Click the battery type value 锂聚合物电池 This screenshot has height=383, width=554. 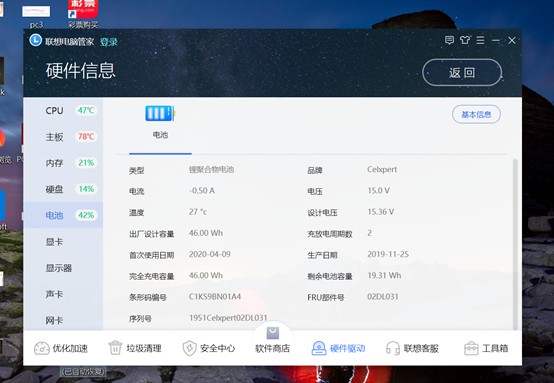click(x=211, y=169)
